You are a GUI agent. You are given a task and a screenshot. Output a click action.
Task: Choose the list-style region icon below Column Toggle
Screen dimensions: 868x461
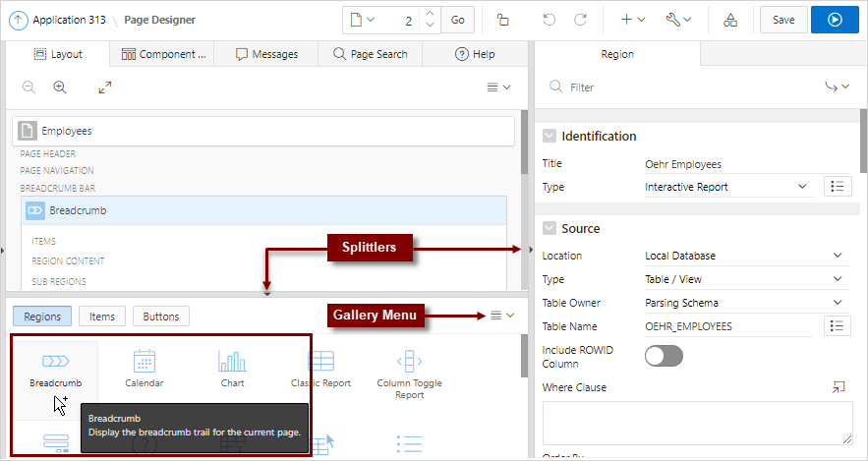pyautogui.click(x=410, y=443)
